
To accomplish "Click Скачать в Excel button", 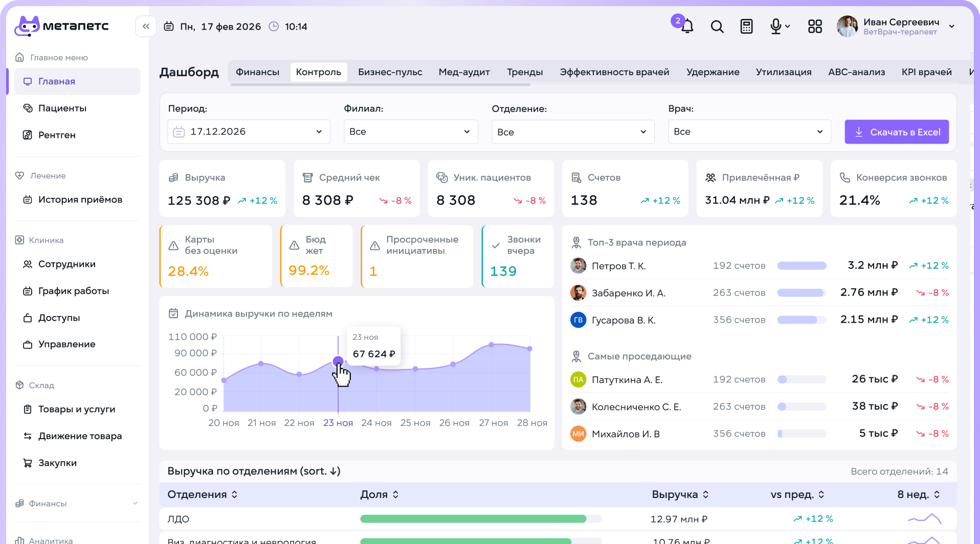I will tap(897, 132).
